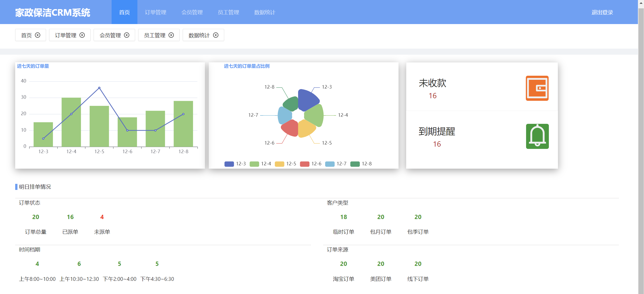Click the green bell 到期提醒 icon

pos(537,136)
